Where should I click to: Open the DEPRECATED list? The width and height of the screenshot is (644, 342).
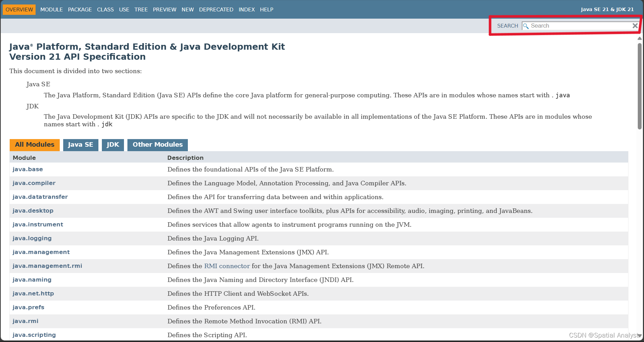[216, 10]
